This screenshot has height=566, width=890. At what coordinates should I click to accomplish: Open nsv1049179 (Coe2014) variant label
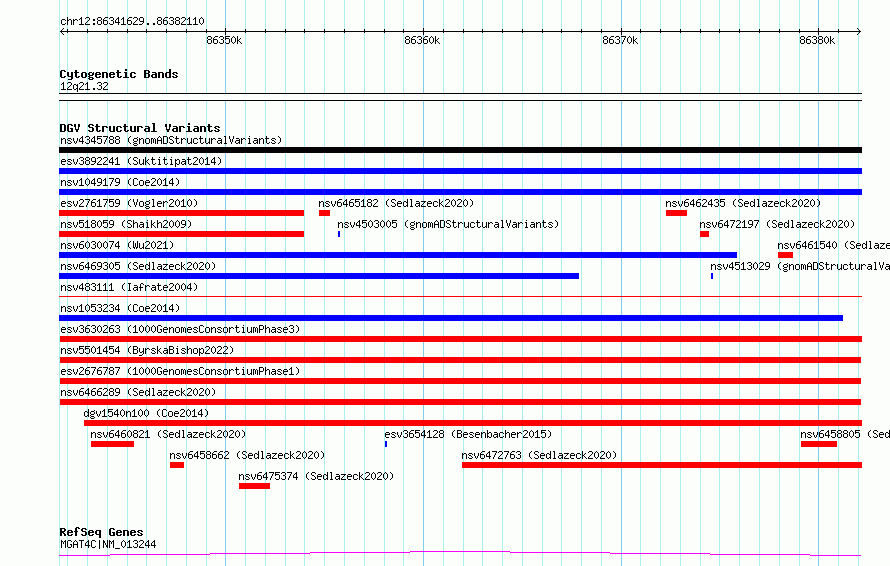coord(120,182)
